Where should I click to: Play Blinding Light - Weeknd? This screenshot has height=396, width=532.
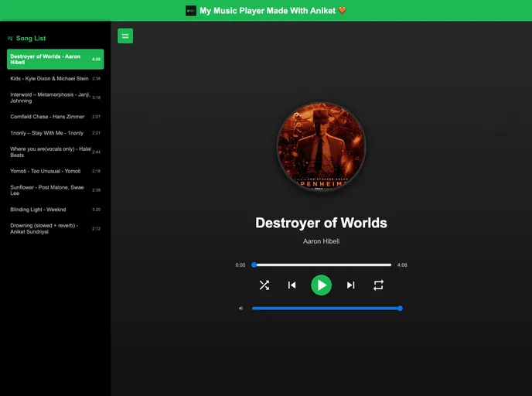[x=56, y=210]
